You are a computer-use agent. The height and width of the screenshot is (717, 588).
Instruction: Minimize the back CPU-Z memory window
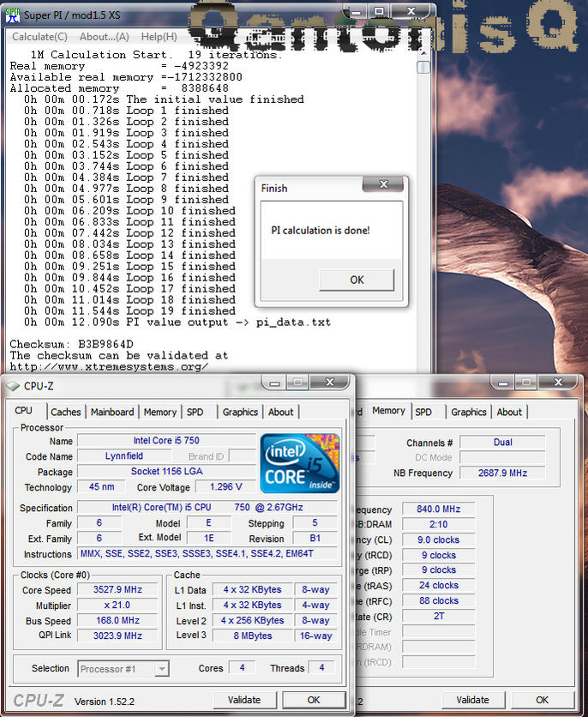pyautogui.click(x=503, y=383)
